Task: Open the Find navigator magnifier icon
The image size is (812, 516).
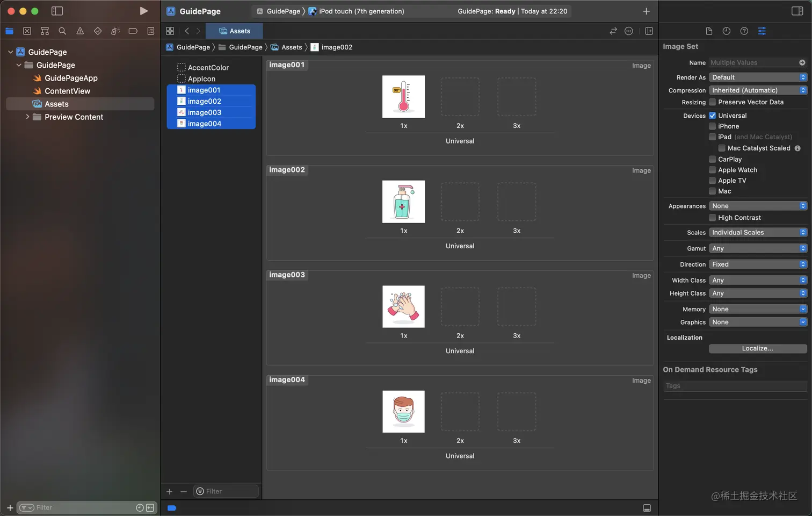Action: 62,31
